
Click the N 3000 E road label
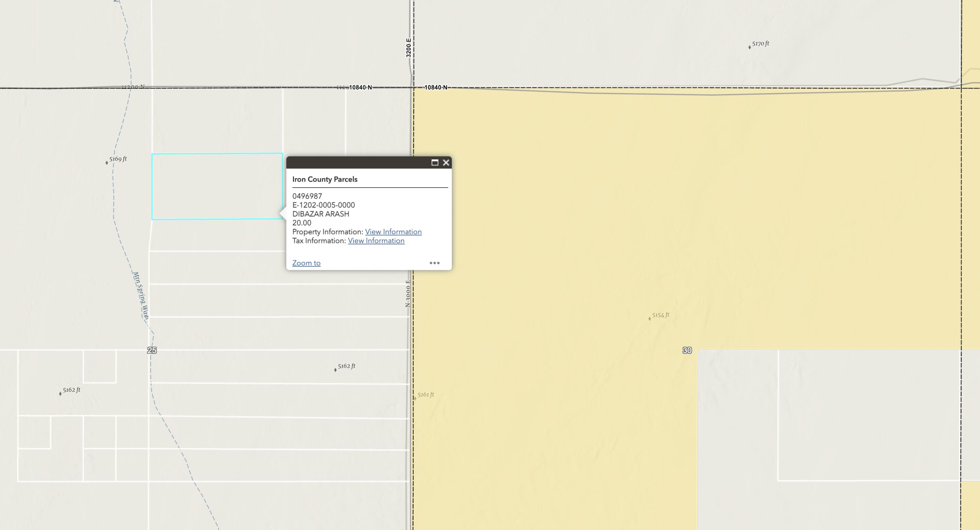pos(408,294)
